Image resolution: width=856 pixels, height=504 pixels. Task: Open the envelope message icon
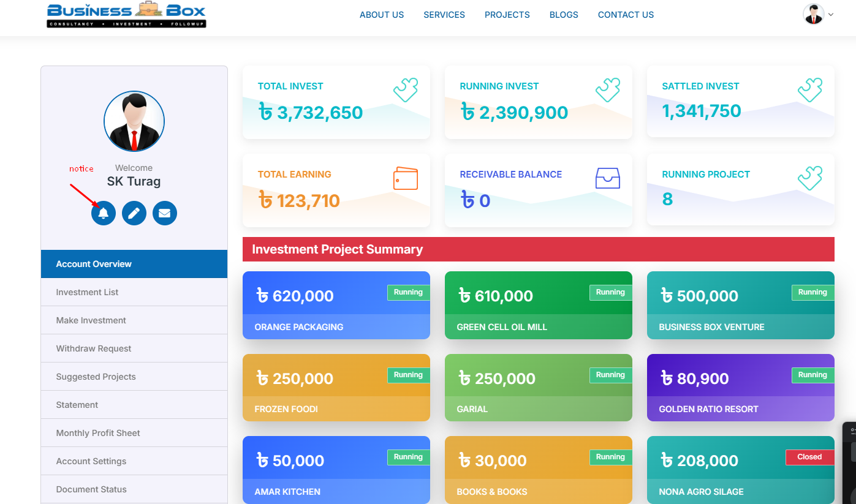click(165, 213)
